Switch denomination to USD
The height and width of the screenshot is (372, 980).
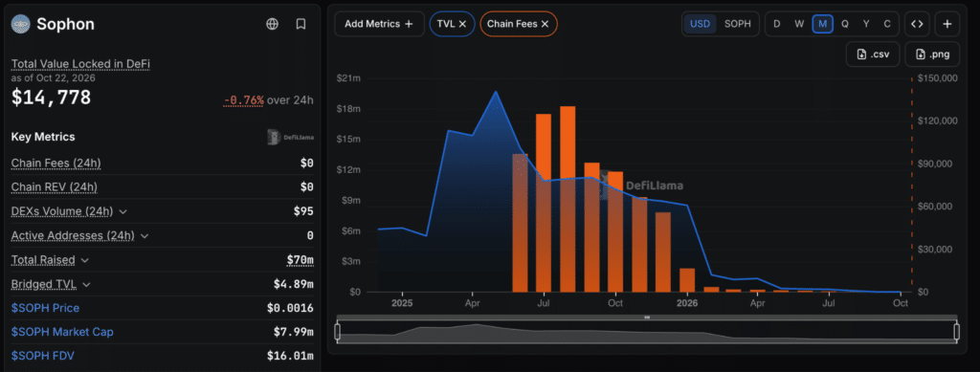click(700, 24)
